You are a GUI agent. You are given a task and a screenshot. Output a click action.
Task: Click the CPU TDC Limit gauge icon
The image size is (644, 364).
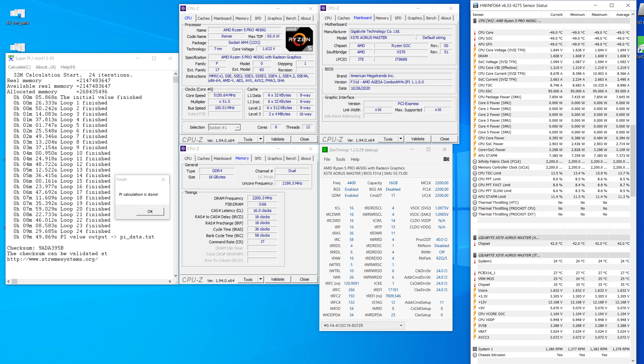pyautogui.click(x=475, y=173)
